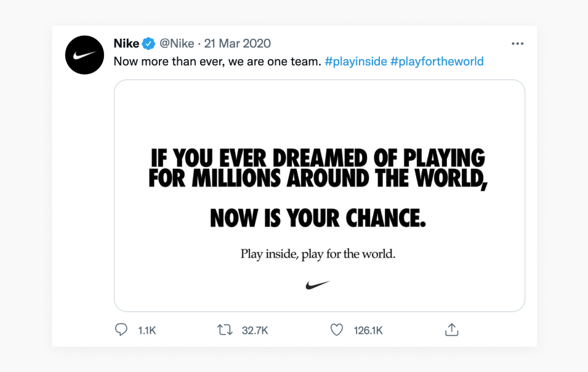Click the 1.1K reply count
The width and height of the screenshot is (588, 372).
(x=147, y=331)
